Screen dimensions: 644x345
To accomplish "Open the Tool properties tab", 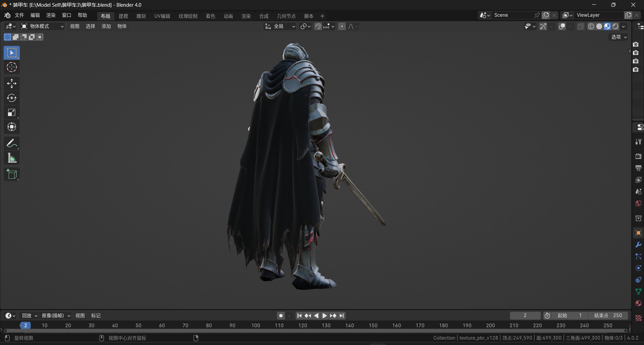I will pos(638,142).
